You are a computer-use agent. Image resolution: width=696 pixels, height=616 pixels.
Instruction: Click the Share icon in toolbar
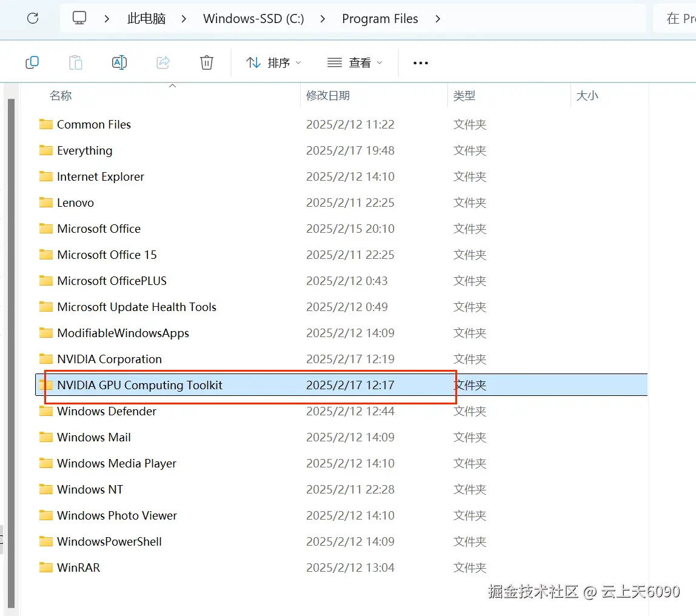pos(163,62)
